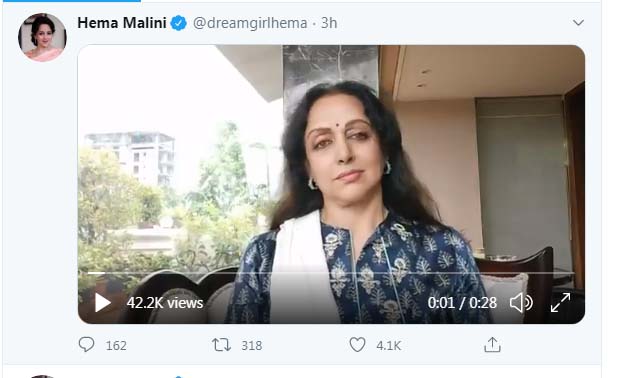The height and width of the screenshot is (378, 624).
Task: Like the tweet with heart icon
Action: click(x=357, y=345)
